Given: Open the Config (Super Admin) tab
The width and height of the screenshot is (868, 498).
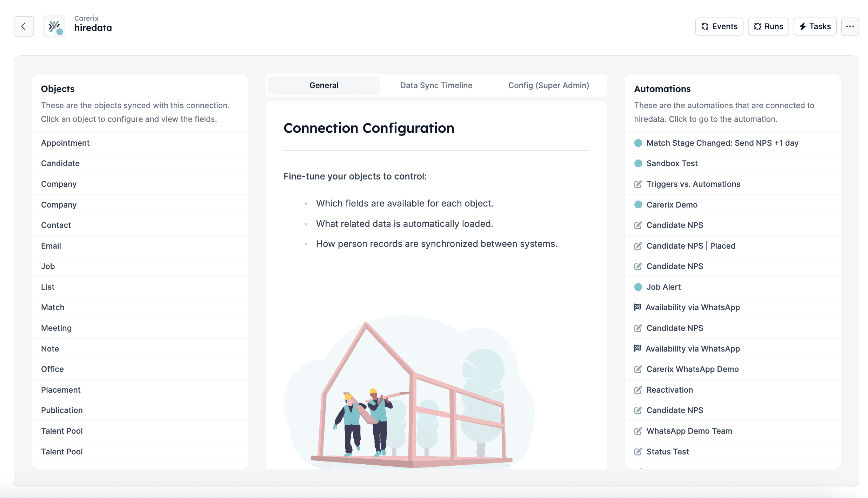Looking at the screenshot, I should coord(548,85).
